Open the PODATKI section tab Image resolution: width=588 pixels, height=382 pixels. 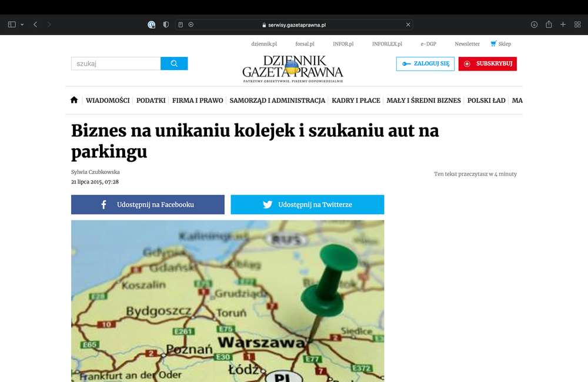click(x=151, y=100)
